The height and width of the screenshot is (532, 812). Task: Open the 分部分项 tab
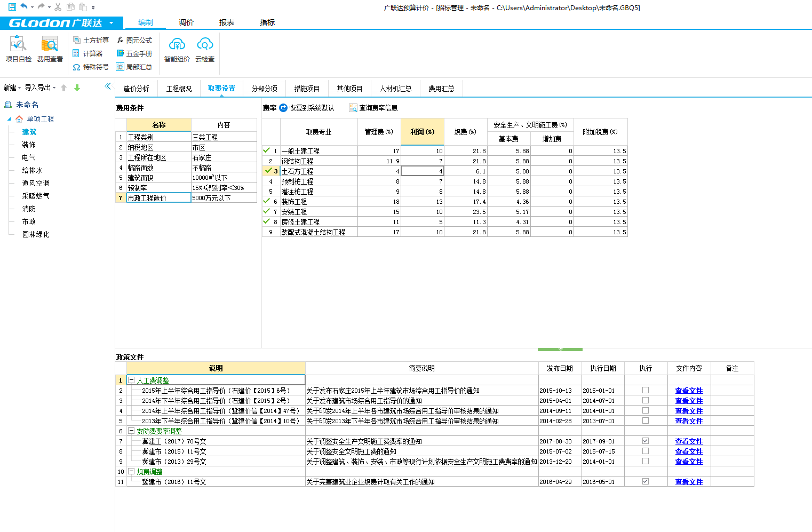tap(265, 89)
